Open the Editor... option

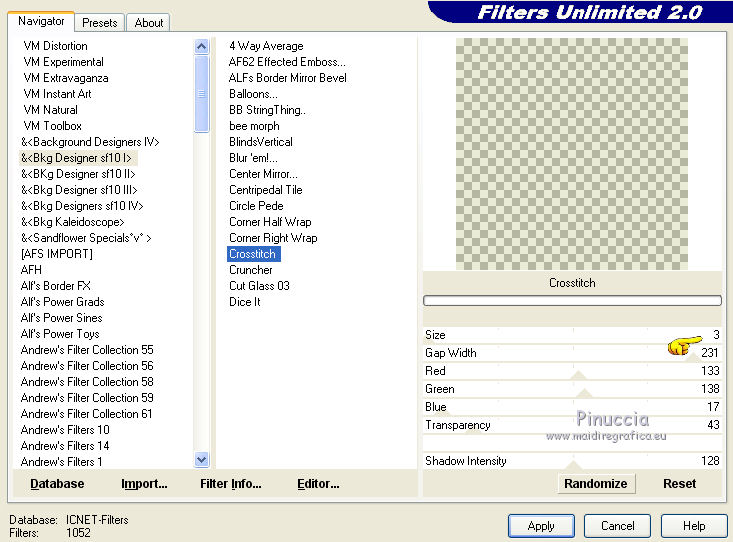[318, 484]
